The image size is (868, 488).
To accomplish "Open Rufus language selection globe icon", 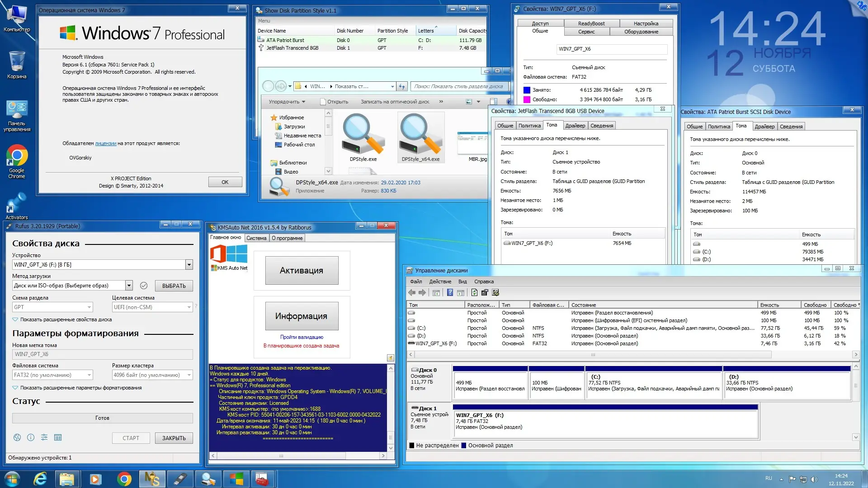I will click(17, 437).
